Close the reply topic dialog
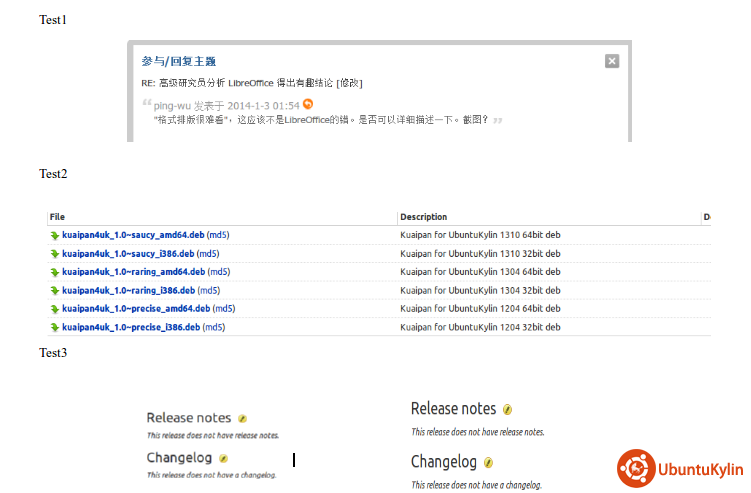751x493 pixels. click(x=612, y=61)
